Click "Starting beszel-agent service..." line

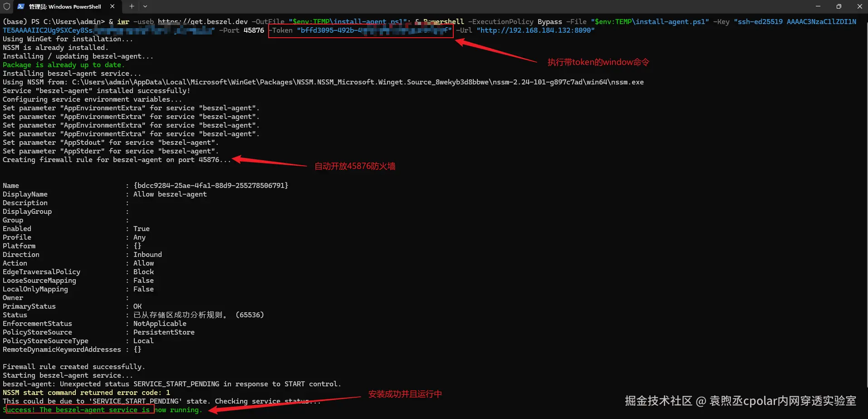(x=68, y=375)
